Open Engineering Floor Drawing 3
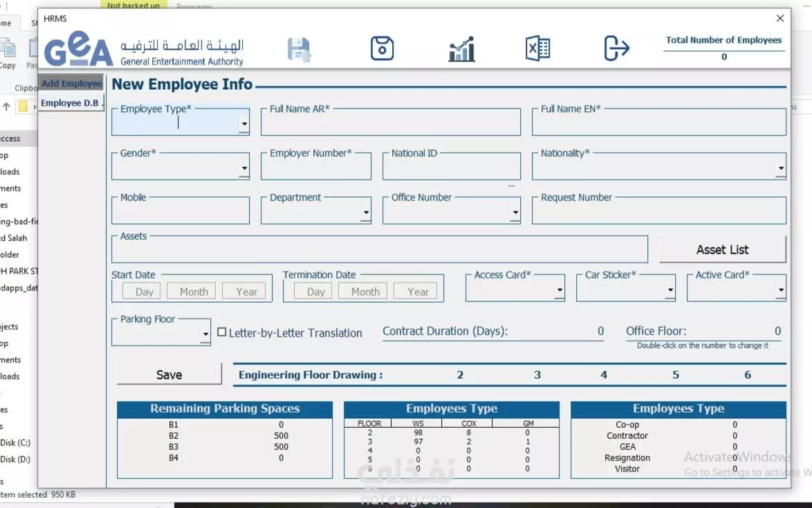Screen dimensions: 812x508 pos(537,375)
